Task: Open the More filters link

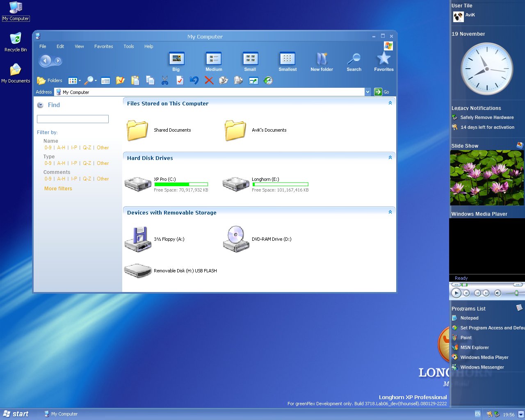Action: point(58,189)
